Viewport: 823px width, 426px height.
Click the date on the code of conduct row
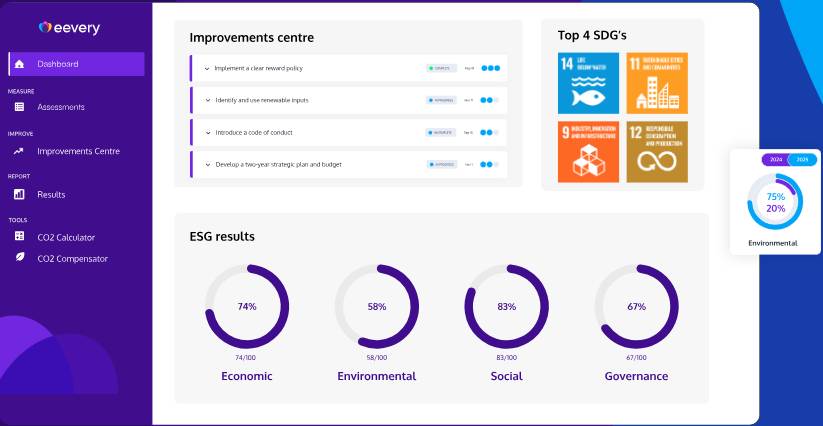pyautogui.click(x=469, y=133)
